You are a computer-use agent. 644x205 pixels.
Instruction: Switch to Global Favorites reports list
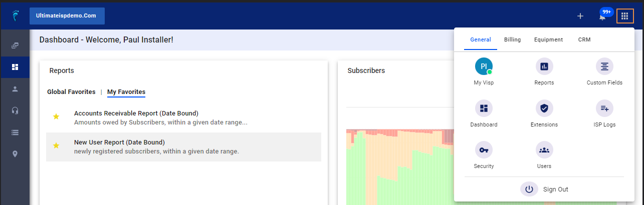click(71, 92)
